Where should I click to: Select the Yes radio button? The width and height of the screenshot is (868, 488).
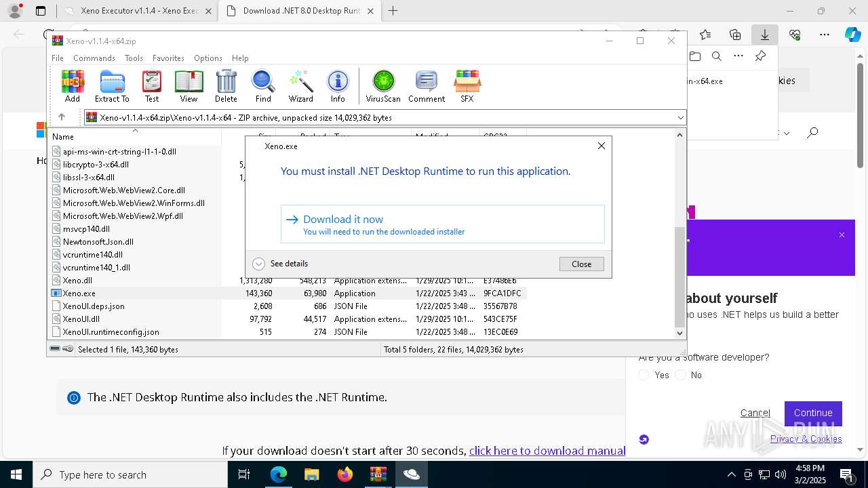pyautogui.click(x=644, y=375)
